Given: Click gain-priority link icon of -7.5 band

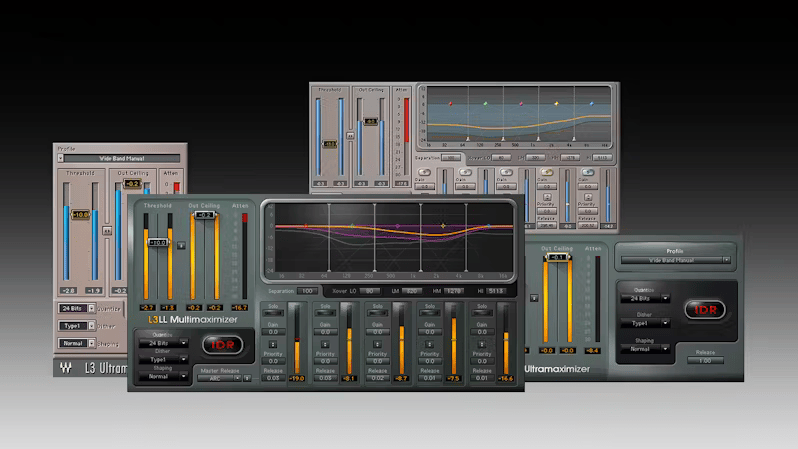Looking at the screenshot, I should (x=430, y=345).
